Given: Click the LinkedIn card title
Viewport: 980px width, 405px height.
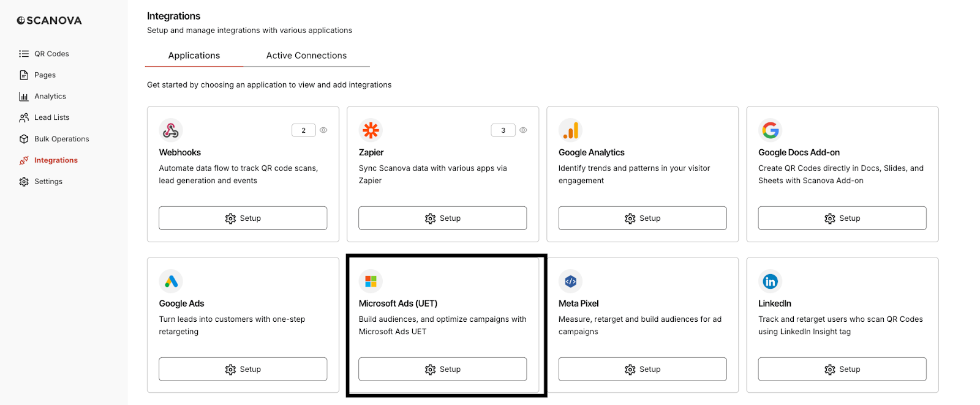Looking at the screenshot, I should [x=775, y=303].
